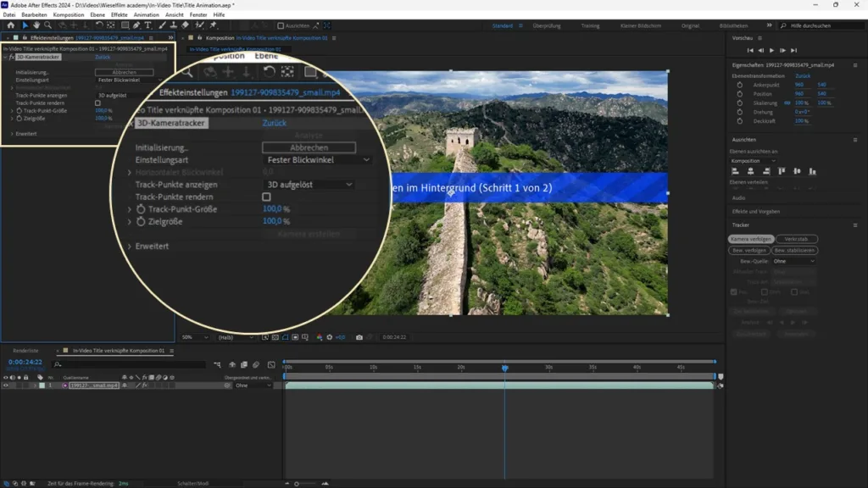Open the Ebenen ausrichten an Komposition dropdown

tap(754, 161)
